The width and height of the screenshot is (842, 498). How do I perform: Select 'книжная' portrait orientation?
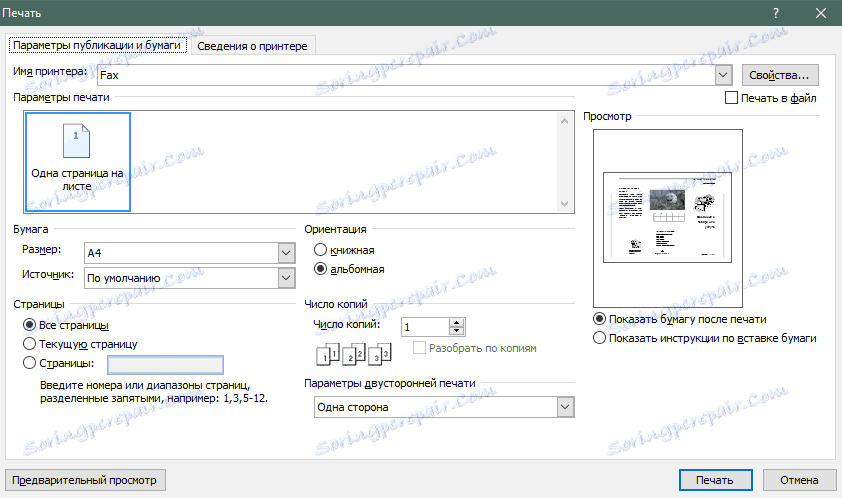pos(320,250)
